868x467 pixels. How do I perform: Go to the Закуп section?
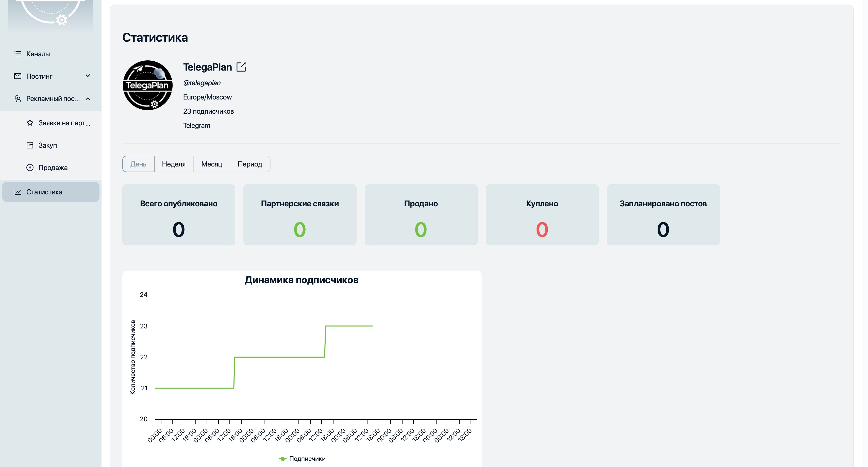[x=51, y=145]
